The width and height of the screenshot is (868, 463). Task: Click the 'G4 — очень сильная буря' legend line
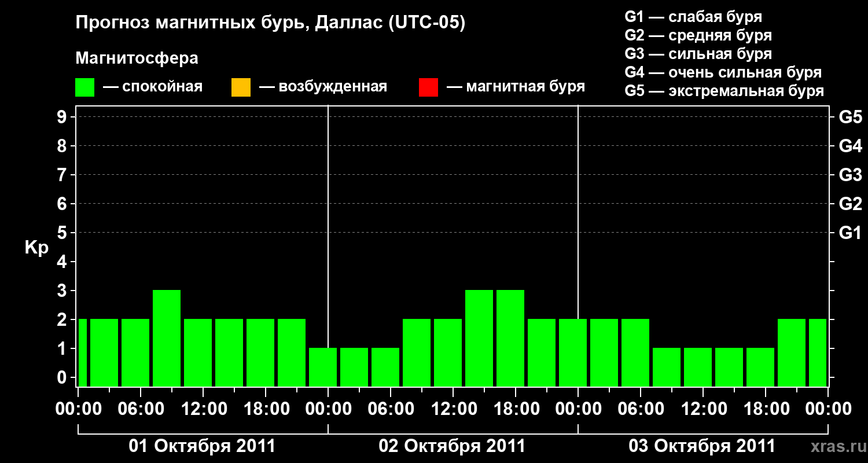point(723,72)
